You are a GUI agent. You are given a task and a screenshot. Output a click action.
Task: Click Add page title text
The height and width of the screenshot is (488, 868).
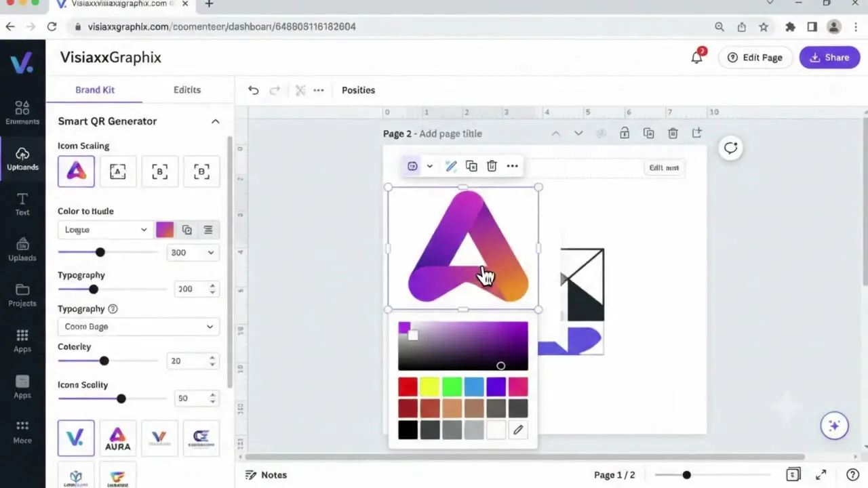pos(450,134)
